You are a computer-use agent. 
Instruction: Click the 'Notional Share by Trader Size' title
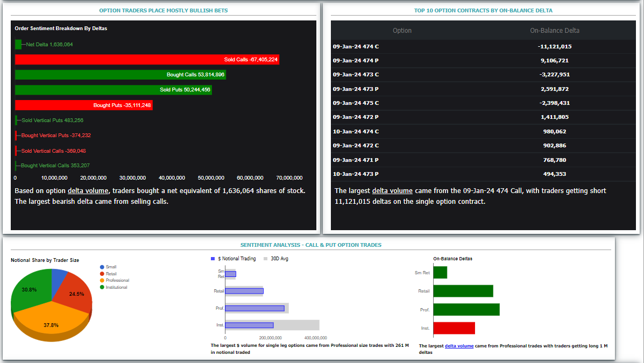click(x=45, y=260)
